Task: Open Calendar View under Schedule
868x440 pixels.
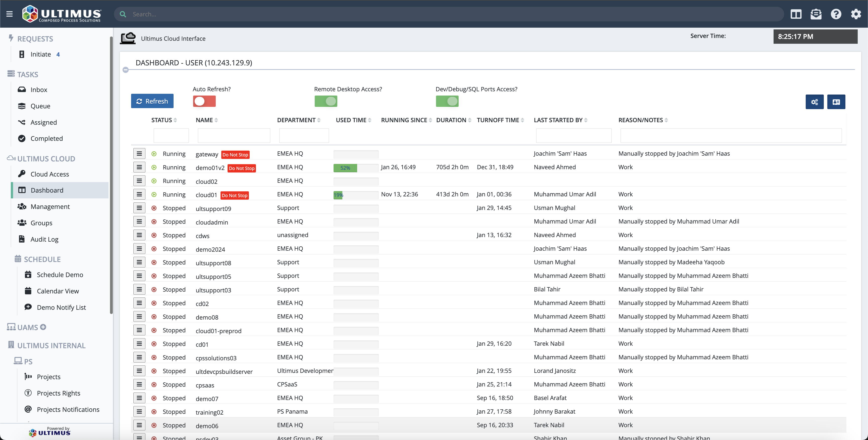Action: (x=58, y=291)
